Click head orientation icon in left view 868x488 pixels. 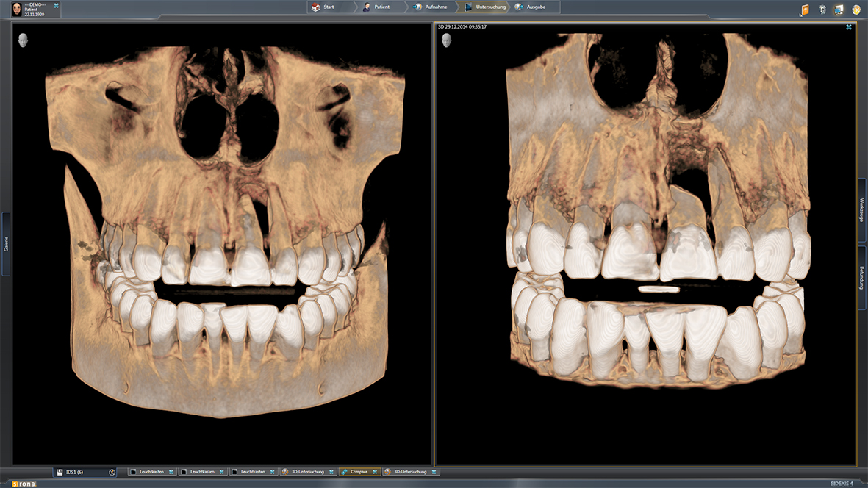(x=24, y=40)
